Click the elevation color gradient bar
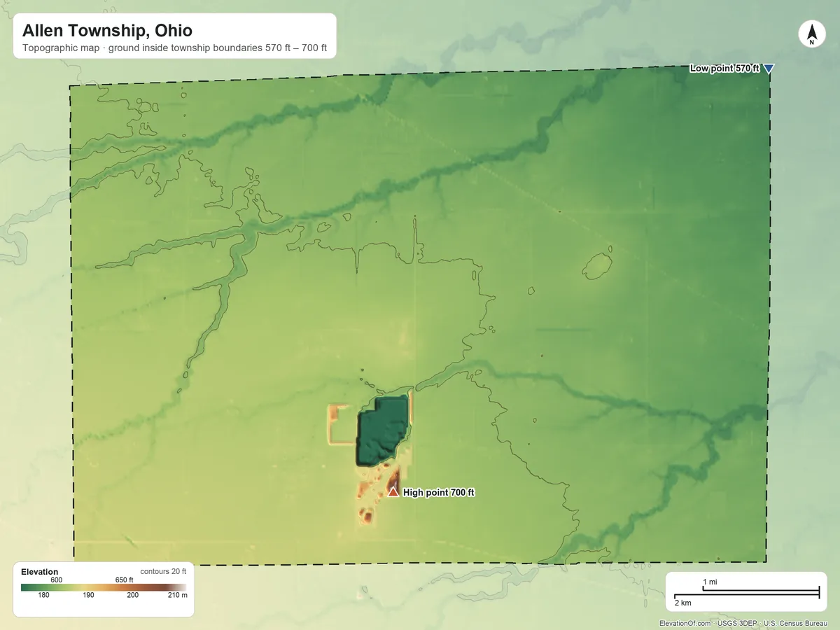Image resolution: width=840 pixels, height=630 pixels. click(x=104, y=587)
